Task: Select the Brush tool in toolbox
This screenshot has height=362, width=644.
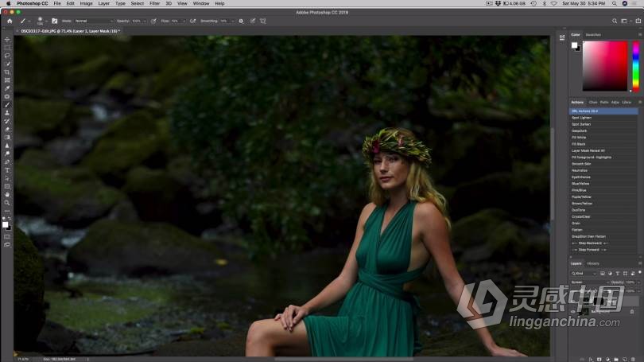Action: [x=7, y=105]
